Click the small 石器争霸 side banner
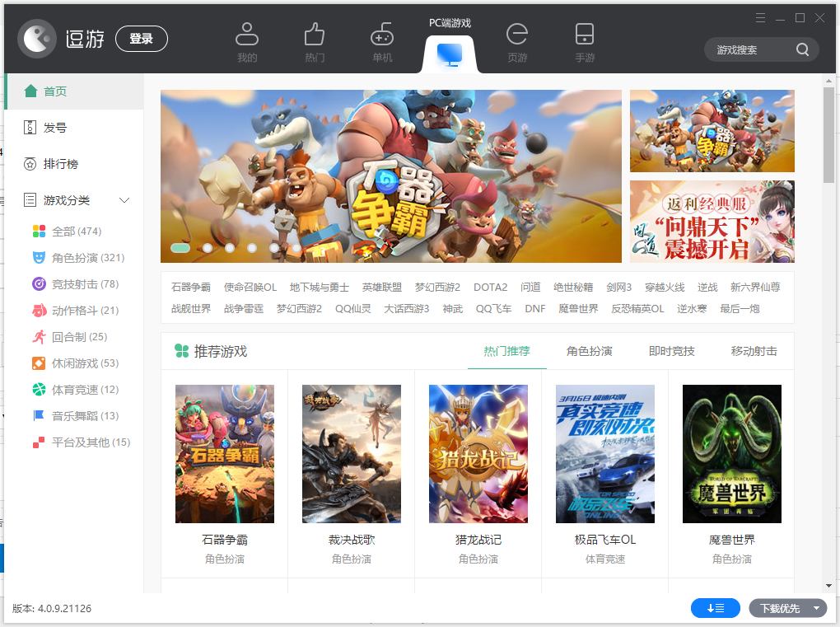This screenshot has width=840, height=627. (712, 131)
